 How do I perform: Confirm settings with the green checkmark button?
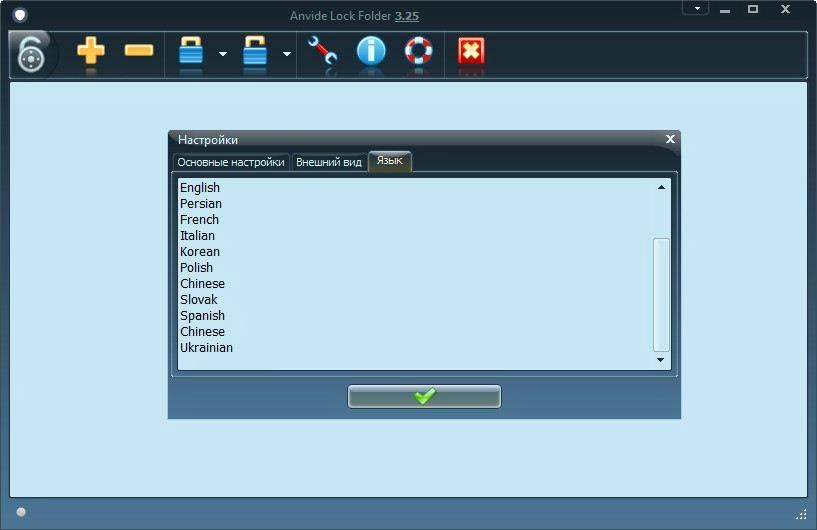click(x=424, y=397)
